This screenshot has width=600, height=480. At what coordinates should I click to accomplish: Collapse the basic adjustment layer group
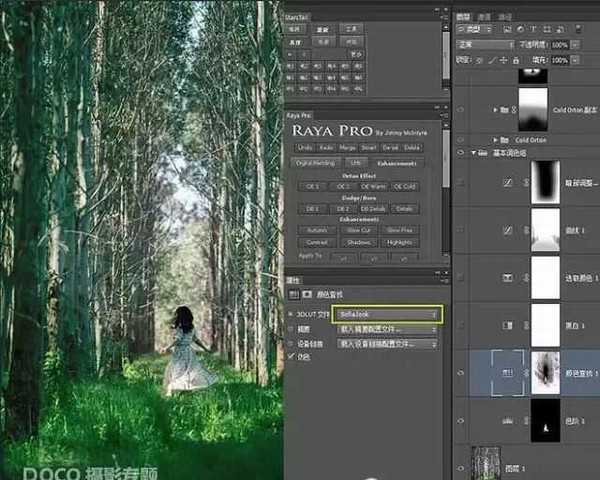[473, 153]
